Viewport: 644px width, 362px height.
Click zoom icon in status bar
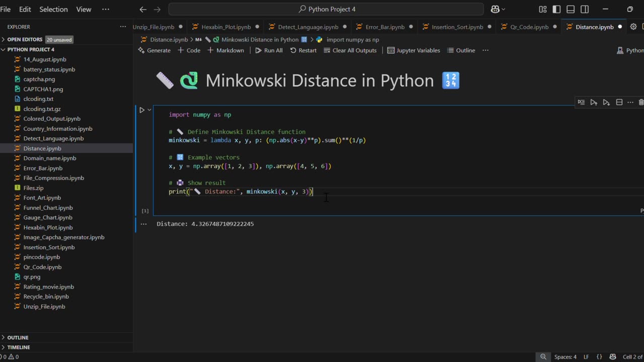coord(543,357)
